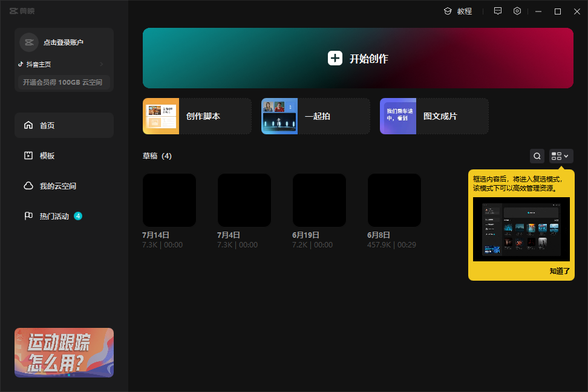Open the feedback message icon

[x=498, y=11]
